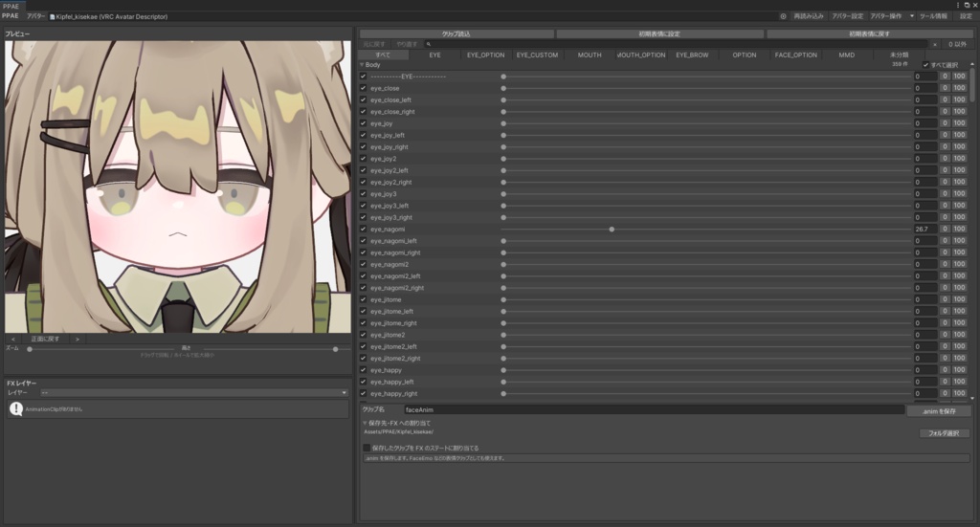Open the EYE_BROW tab
This screenshot has height=527, width=980.
click(x=692, y=55)
